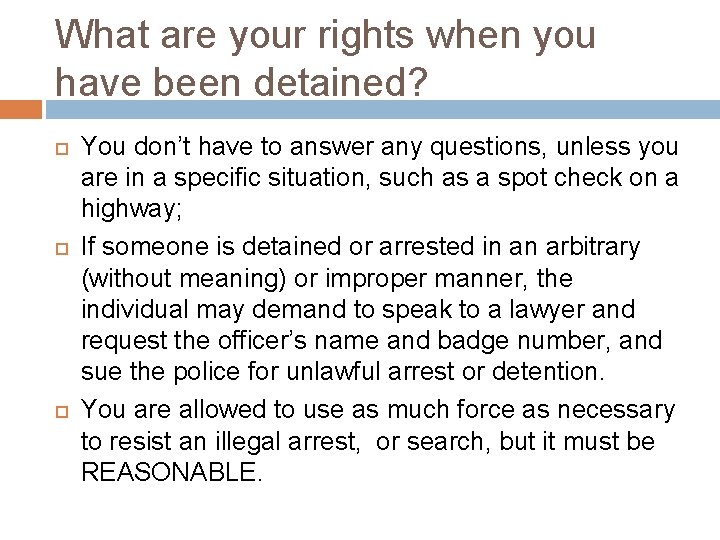
Task: Click 'You are allowed to use' line
Action: tap(378, 410)
